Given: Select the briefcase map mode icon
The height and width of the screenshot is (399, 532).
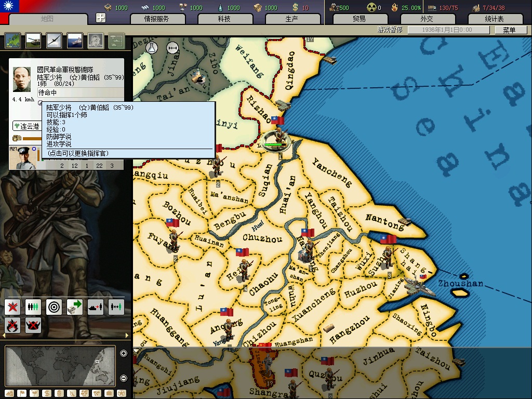Looking at the screenshot, I should (109, 394).
